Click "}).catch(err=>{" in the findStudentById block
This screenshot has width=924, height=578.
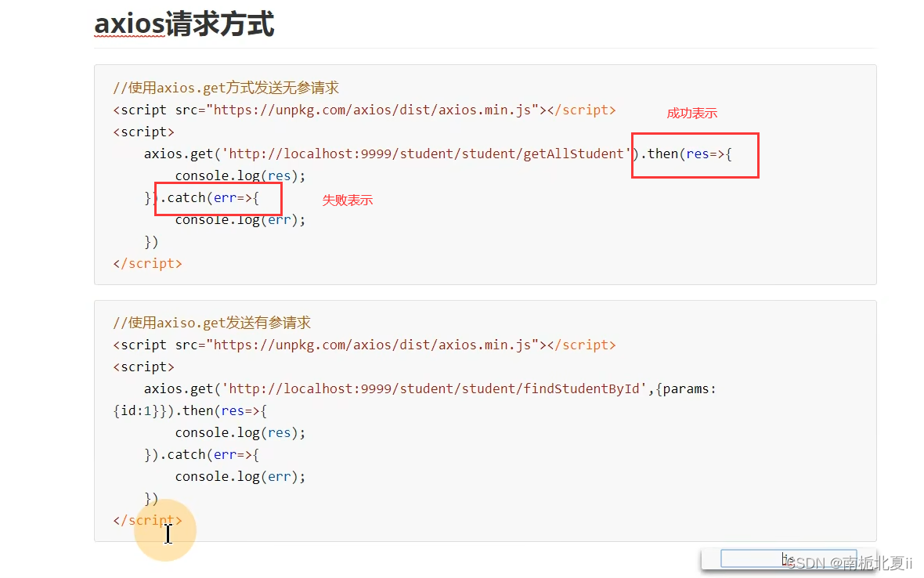coord(201,455)
